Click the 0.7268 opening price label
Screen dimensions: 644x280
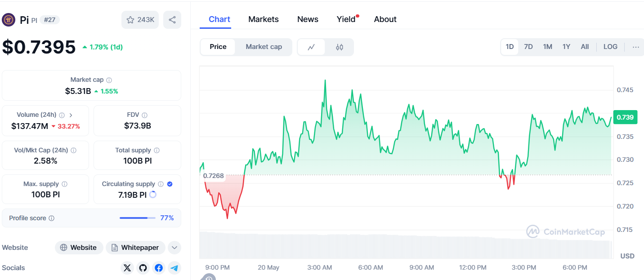point(214,176)
